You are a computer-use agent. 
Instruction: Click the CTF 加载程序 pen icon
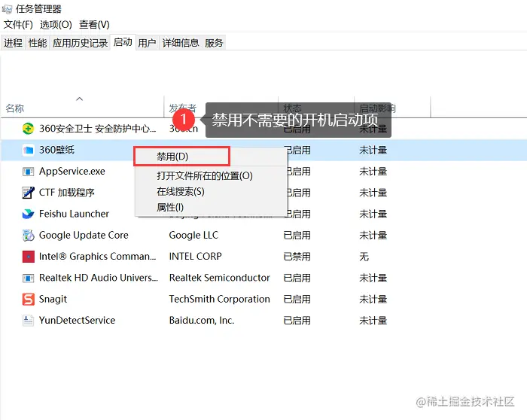(x=28, y=193)
